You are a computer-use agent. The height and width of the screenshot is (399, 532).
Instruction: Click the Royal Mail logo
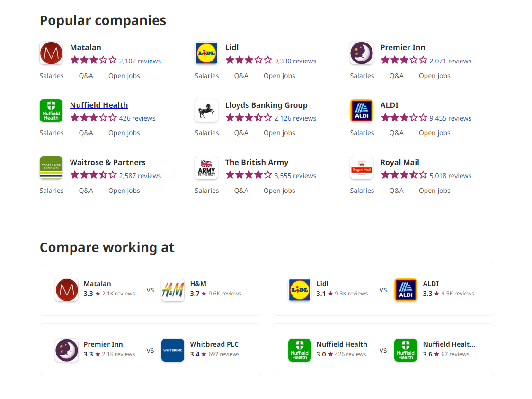[362, 168]
